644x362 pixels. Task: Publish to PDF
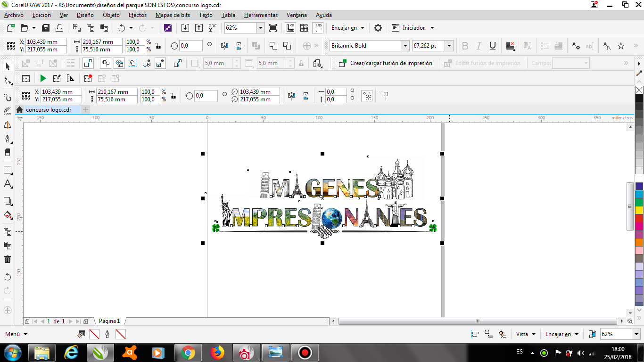pyautogui.click(x=212, y=28)
